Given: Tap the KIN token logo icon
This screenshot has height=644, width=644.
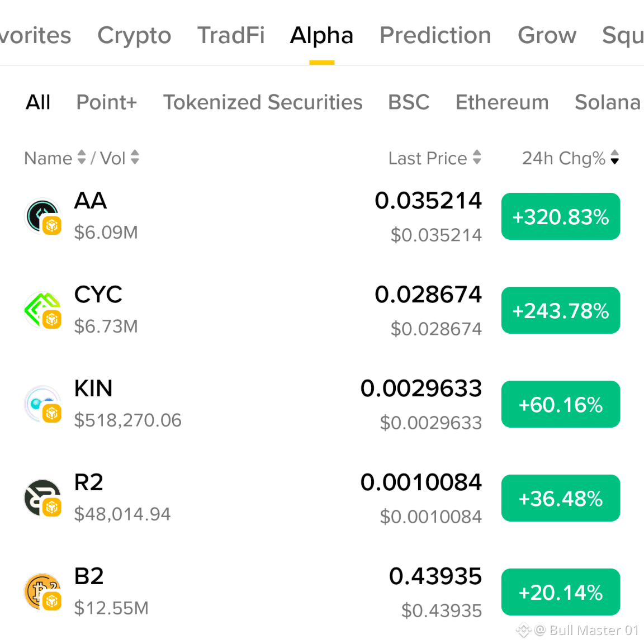Looking at the screenshot, I should (x=42, y=404).
